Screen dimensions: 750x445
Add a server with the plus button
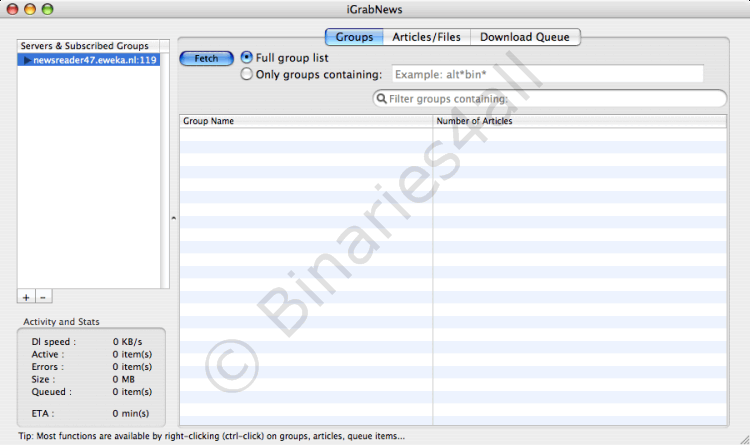pos(26,297)
